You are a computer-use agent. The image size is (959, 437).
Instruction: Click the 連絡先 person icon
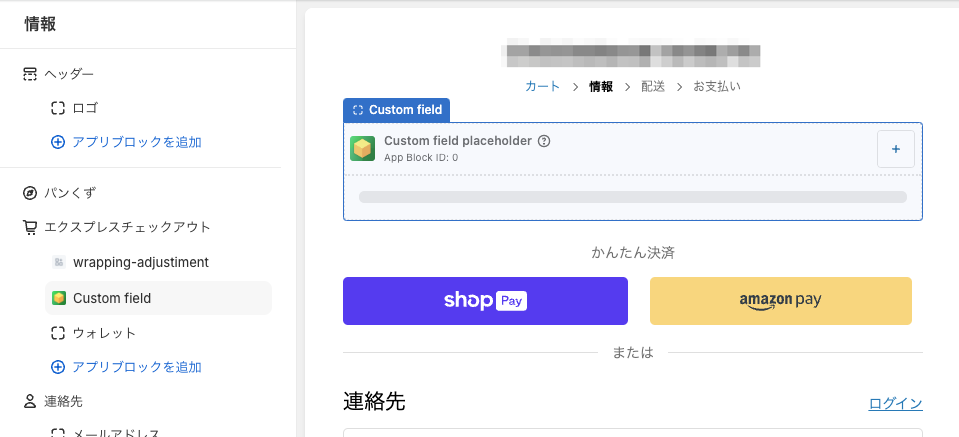[30, 401]
